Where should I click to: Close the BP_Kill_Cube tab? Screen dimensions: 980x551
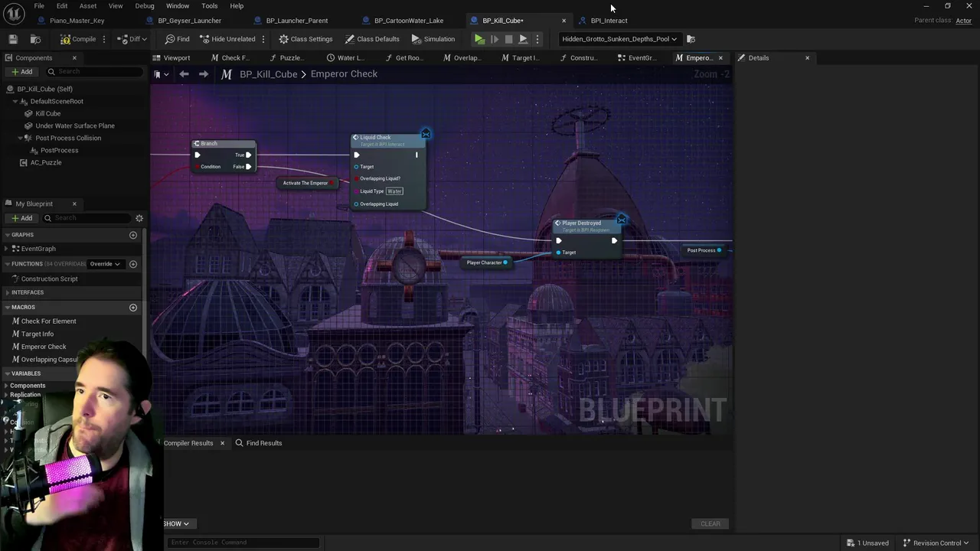point(564,21)
